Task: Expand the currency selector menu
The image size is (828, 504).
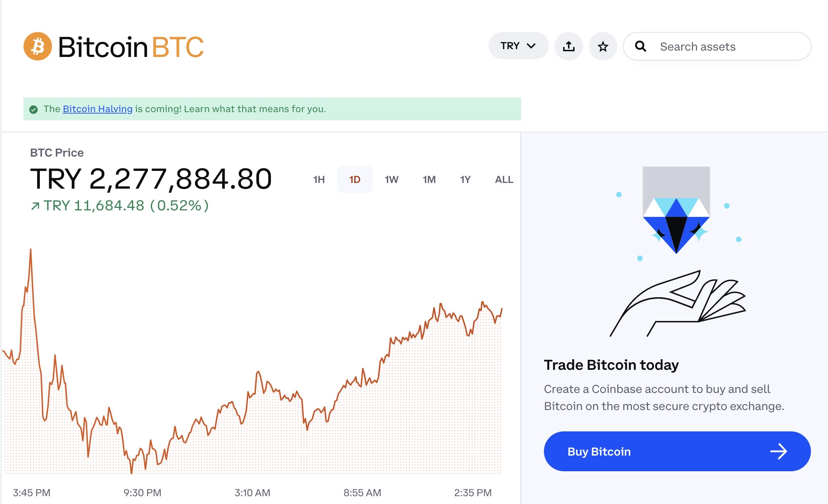Action: pos(518,46)
